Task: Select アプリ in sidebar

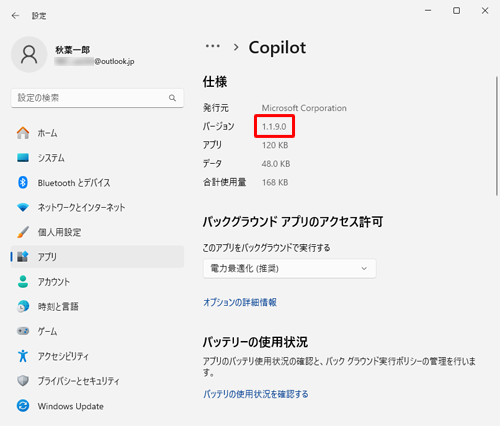Action: [x=97, y=257]
